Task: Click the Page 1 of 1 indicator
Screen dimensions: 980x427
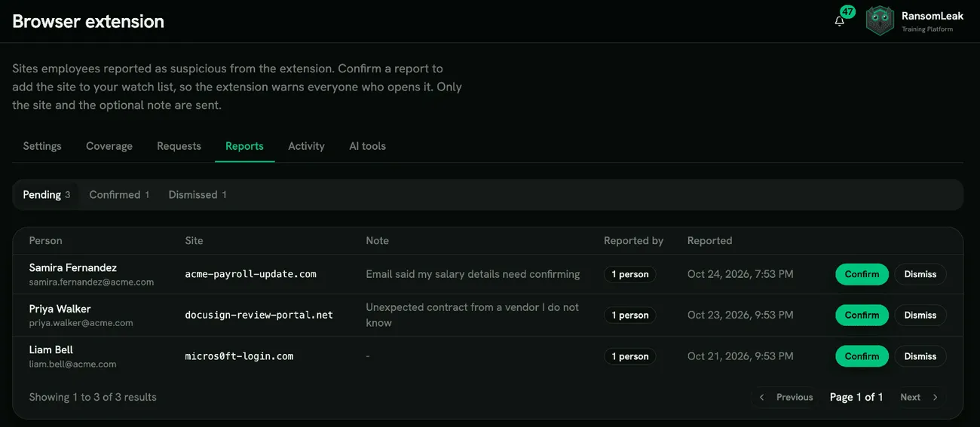Action: [856, 397]
